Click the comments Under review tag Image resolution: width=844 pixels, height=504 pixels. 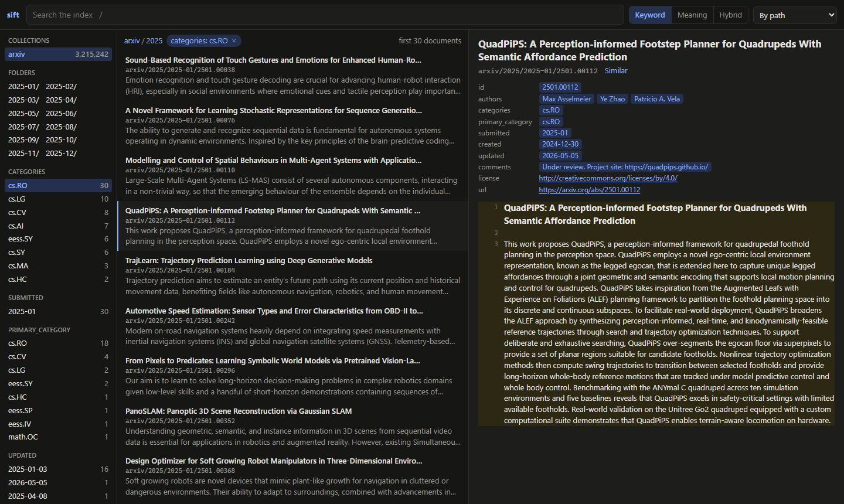[x=625, y=167]
